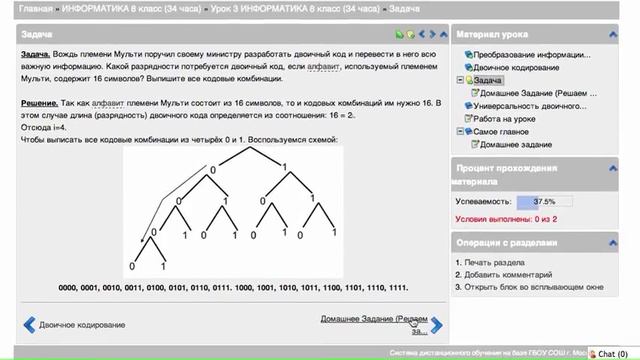Click the underlined Решение. heading

tap(40, 103)
